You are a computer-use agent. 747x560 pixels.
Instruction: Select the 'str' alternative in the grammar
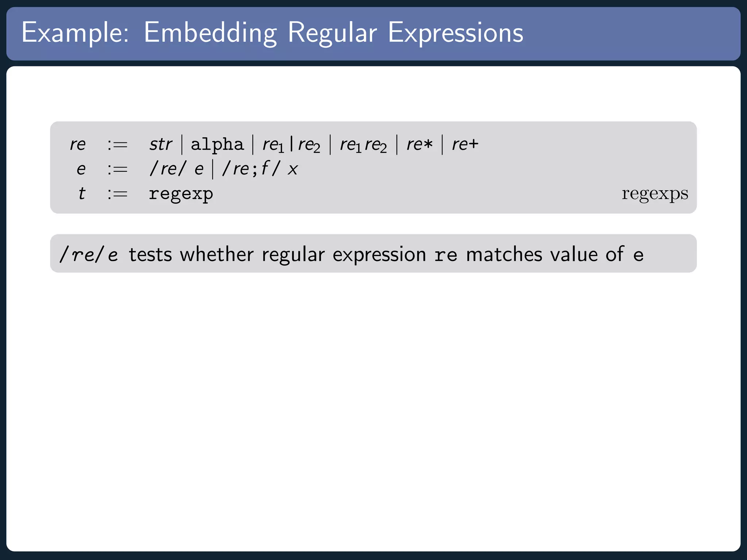(x=160, y=144)
